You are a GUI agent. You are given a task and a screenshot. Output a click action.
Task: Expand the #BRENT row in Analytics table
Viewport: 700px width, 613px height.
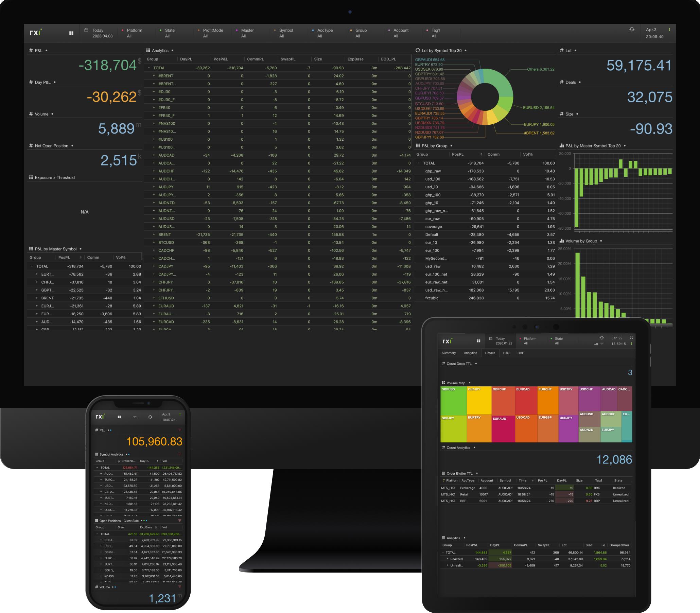coord(154,75)
